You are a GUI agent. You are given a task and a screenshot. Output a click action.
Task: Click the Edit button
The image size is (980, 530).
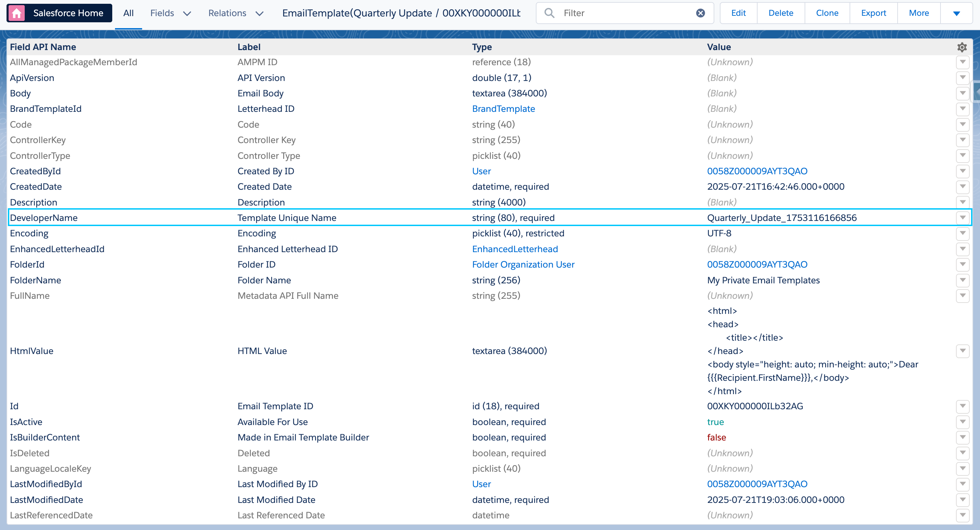[738, 13]
